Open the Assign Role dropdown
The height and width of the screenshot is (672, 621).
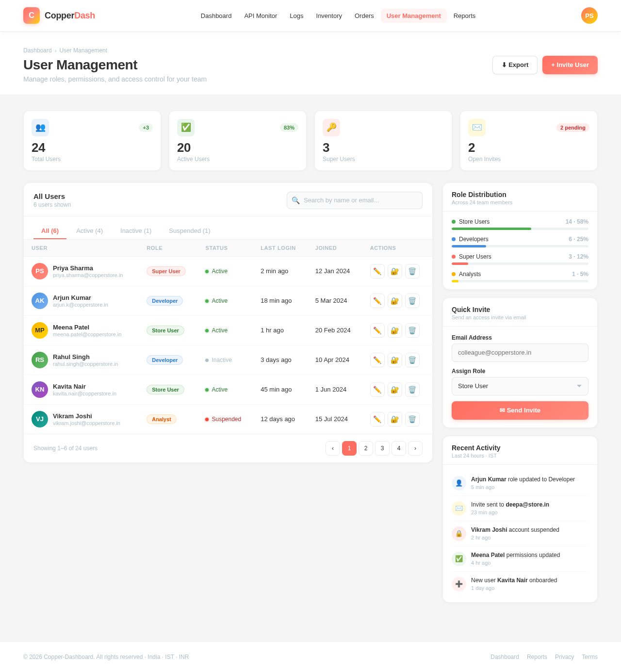[520, 386]
